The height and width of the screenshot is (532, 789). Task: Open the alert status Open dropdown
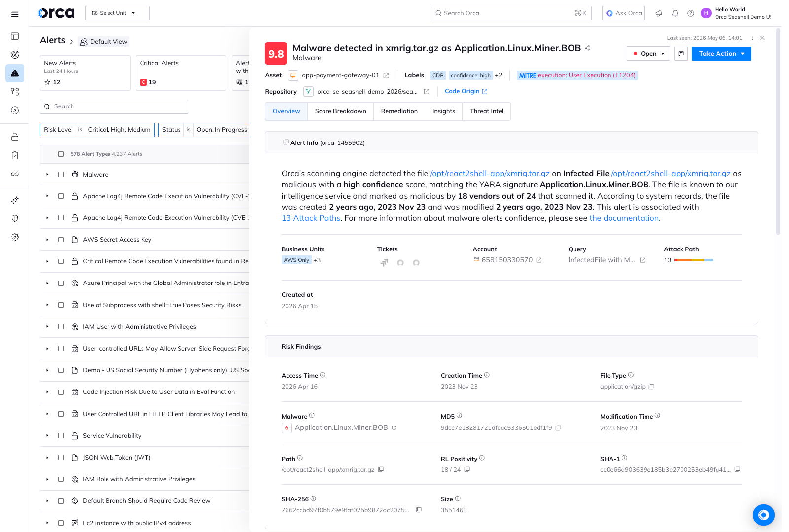pos(648,54)
